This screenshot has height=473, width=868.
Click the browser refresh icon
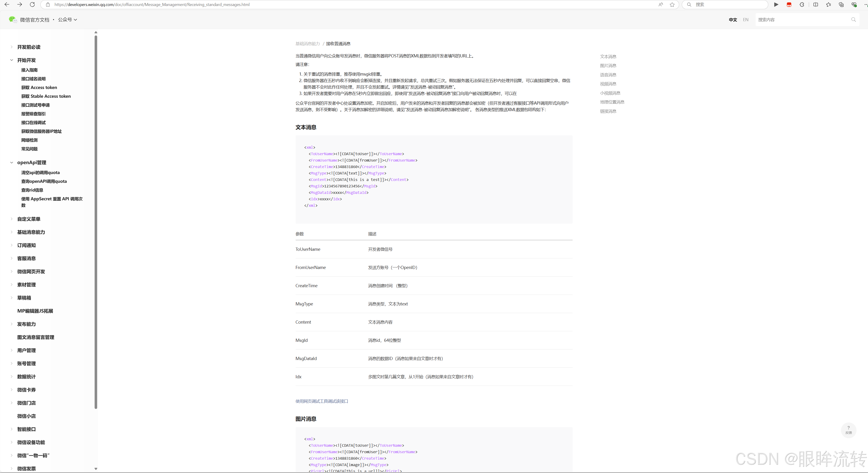click(x=32, y=4)
